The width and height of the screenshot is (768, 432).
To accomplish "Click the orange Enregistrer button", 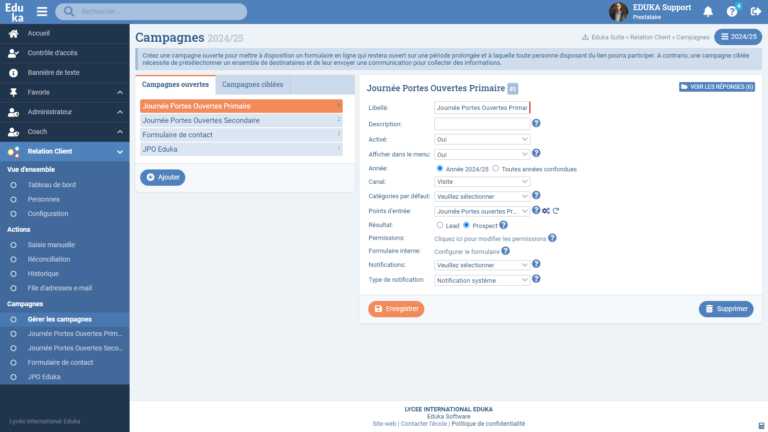I will [x=396, y=309].
